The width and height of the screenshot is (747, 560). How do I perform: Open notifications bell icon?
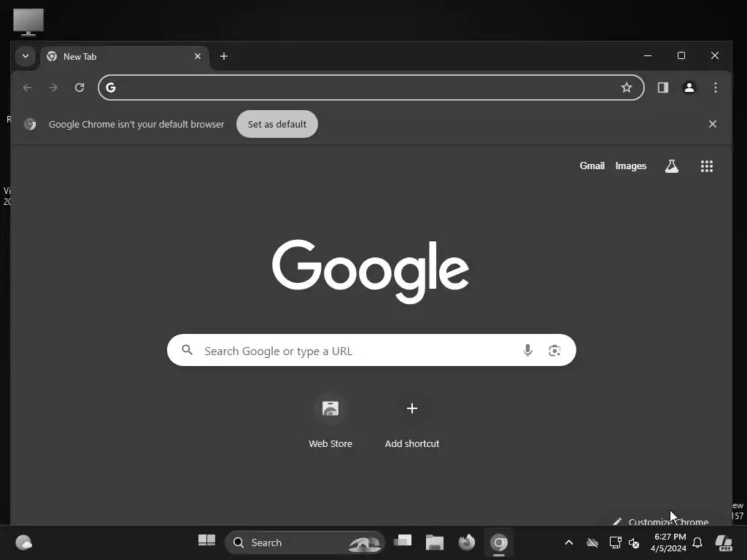(x=697, y=542)
